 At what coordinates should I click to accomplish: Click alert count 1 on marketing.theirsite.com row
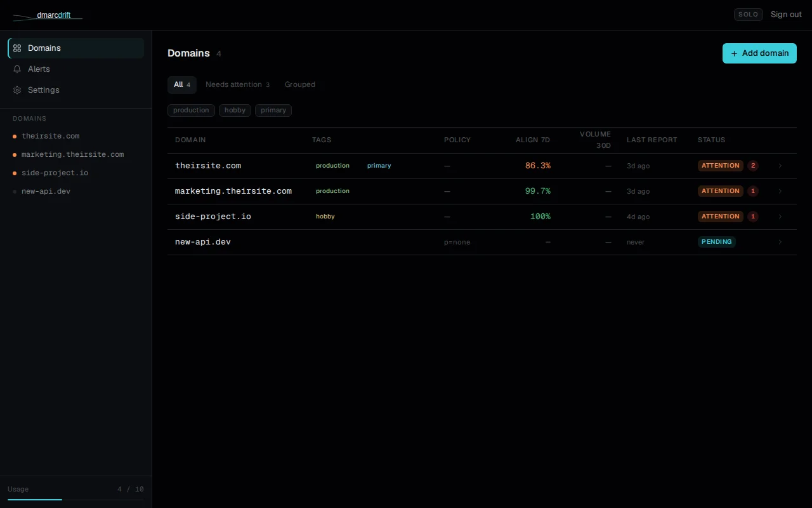click(x=753, y=191)
